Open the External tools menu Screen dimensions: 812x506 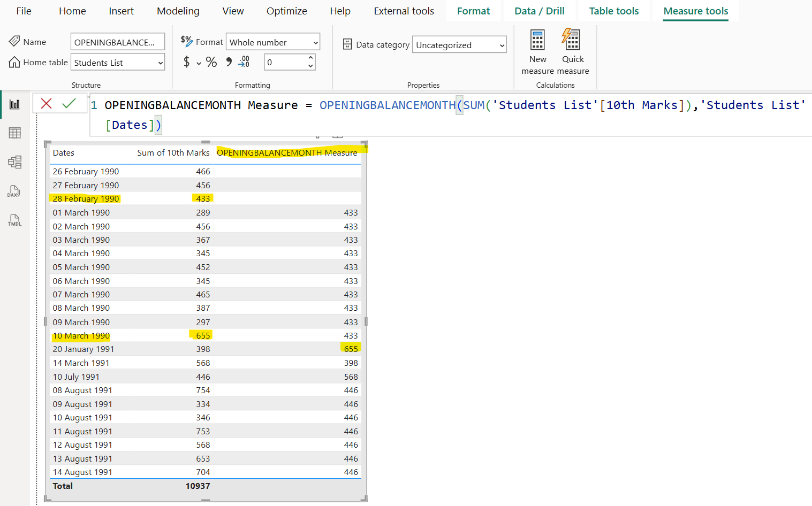[x=404, y=10]
